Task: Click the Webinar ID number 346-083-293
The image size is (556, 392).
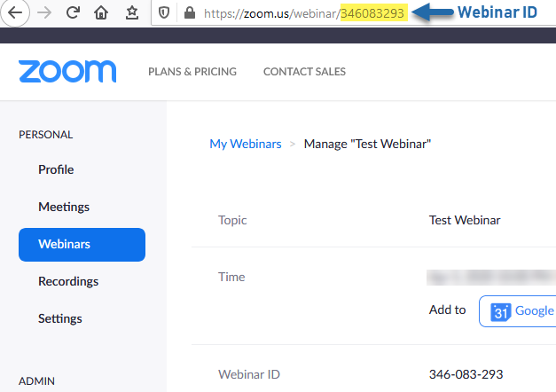Action: pyautogui.click(x=466, y=375)
